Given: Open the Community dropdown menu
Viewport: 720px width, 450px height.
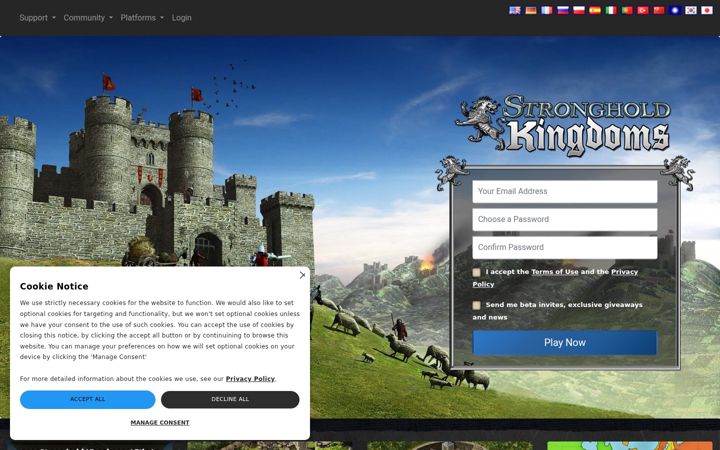Looking at the screenshot, I should [x=88, y=18].
